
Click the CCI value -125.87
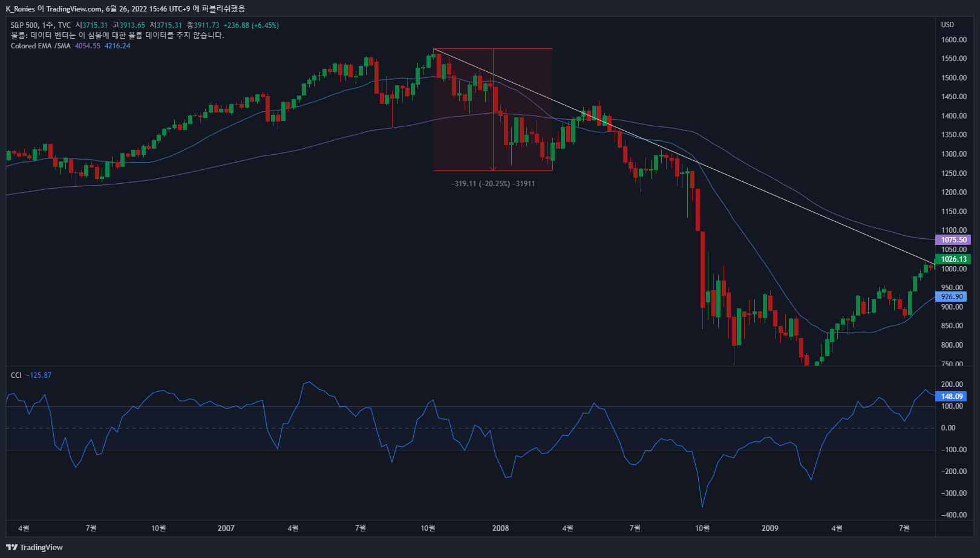pos(39,375)
